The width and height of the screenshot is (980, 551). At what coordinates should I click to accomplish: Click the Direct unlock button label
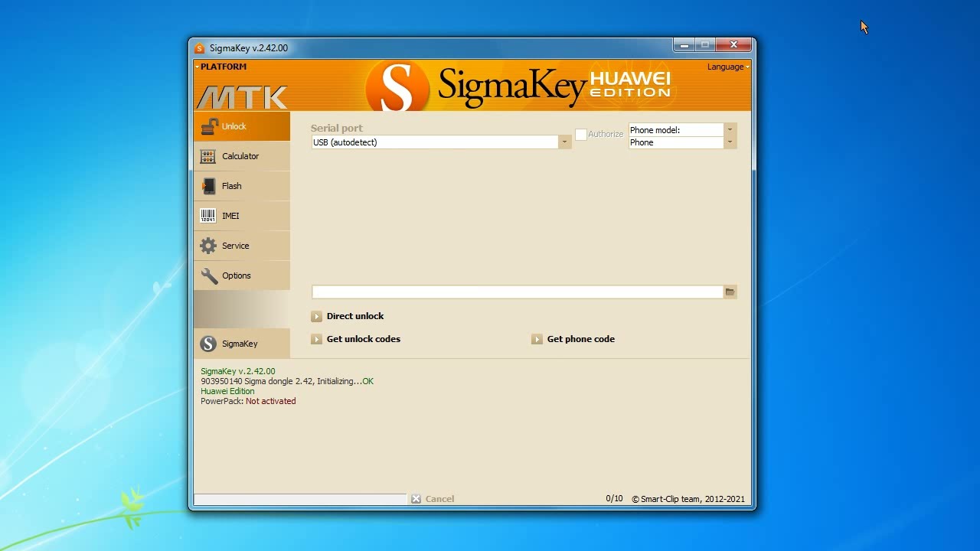pyautogui.click(x=355, y=316)
